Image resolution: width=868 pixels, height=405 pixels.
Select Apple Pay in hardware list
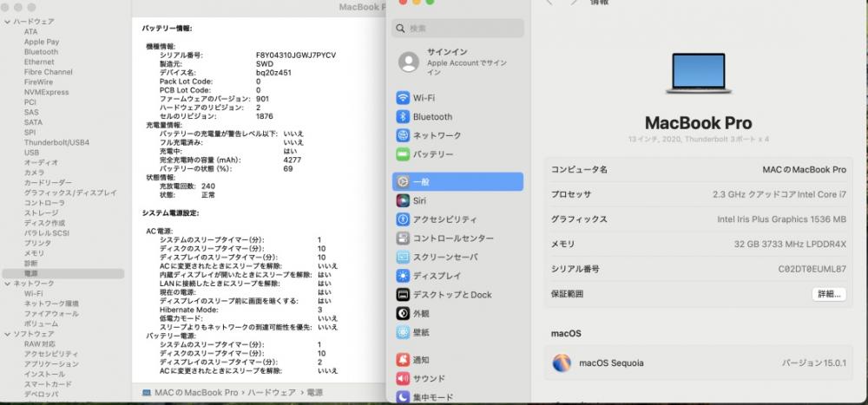coord(42,42)
